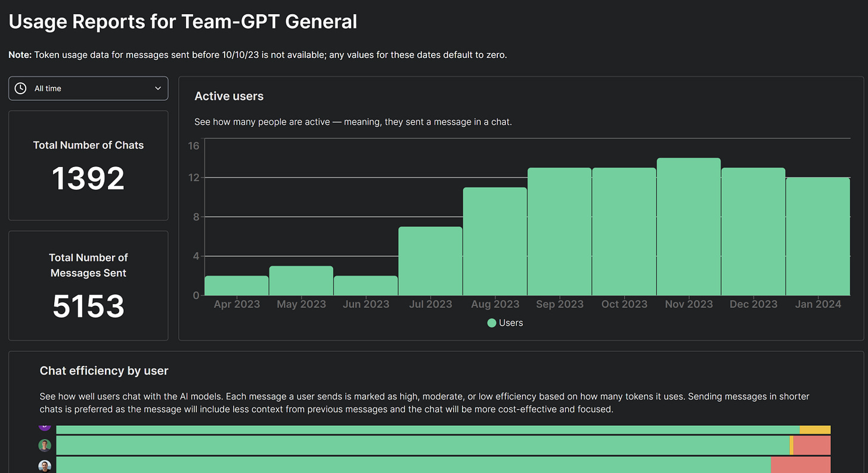This screenshot has width=868, height=473.
Task: Toggle the Users series via its legend dot
Action: [x=492, y=323]
